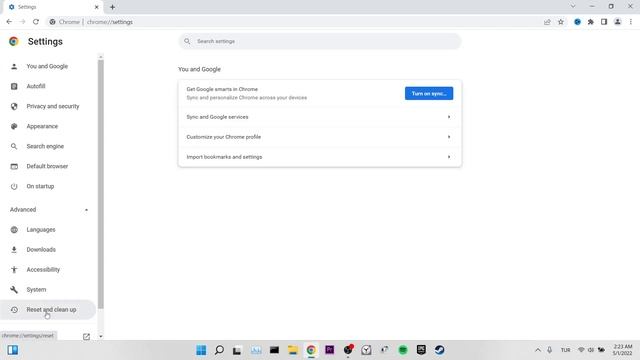Open the Windows Start menu
Viewport: 640px width, 360px height.
tap(201, 350)
